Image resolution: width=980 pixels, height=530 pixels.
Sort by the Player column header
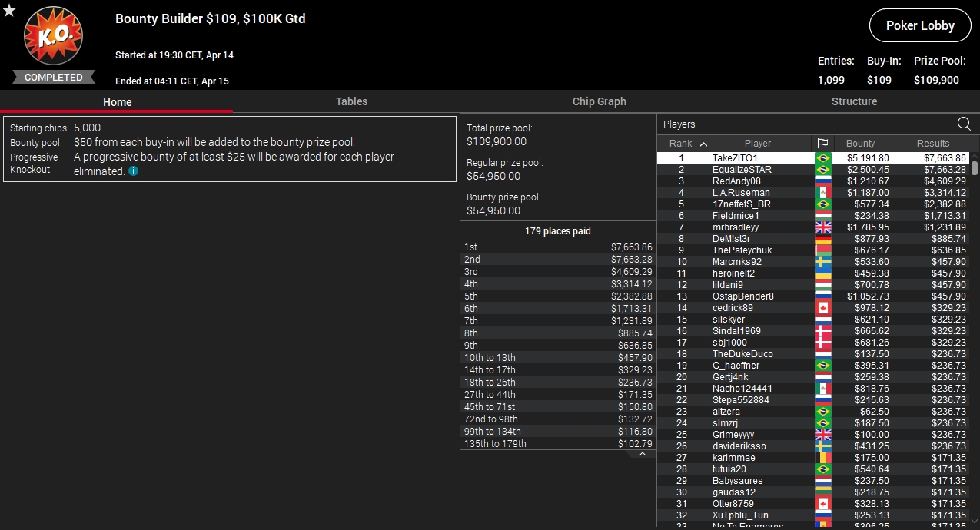coord(758,144)
